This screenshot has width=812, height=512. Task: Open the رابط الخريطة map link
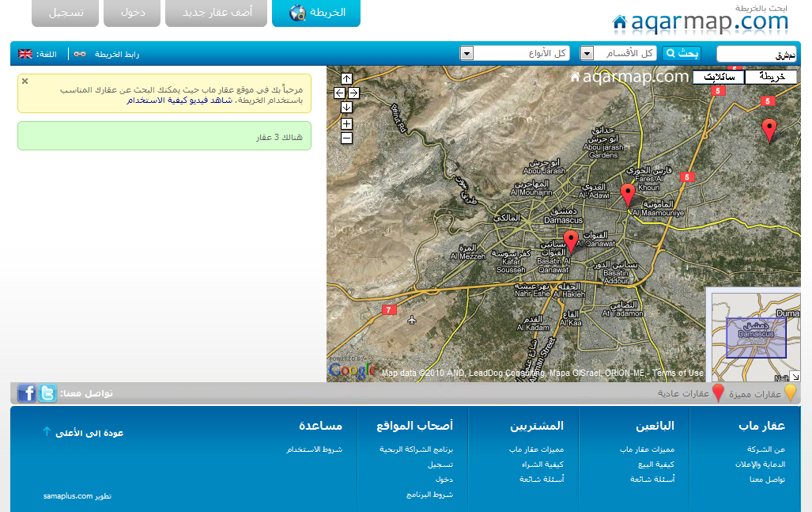[117, 55]
